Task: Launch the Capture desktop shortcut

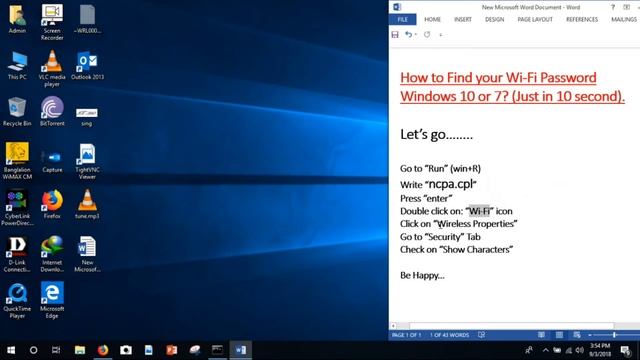Action: [52, 161]
